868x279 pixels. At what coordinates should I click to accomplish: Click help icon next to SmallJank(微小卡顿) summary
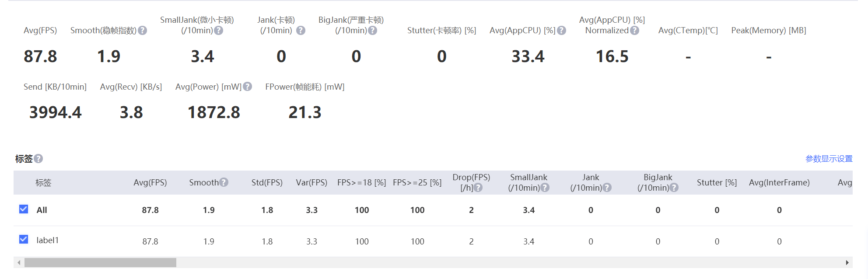point(219,31)
